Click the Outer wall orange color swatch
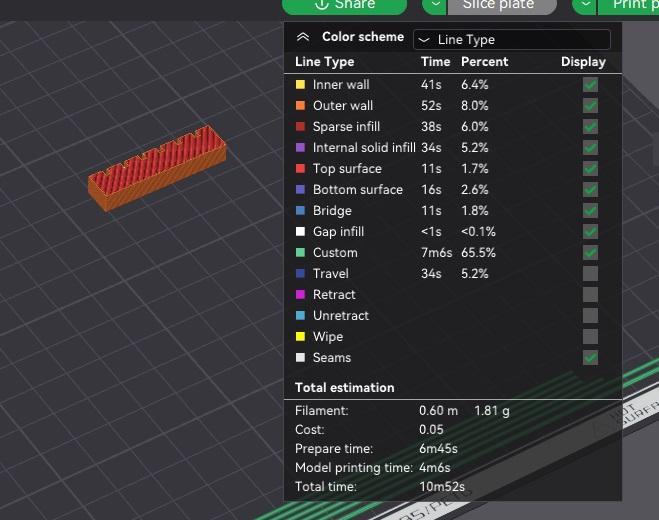Screen dimensions: 659x520 point(300,106)
